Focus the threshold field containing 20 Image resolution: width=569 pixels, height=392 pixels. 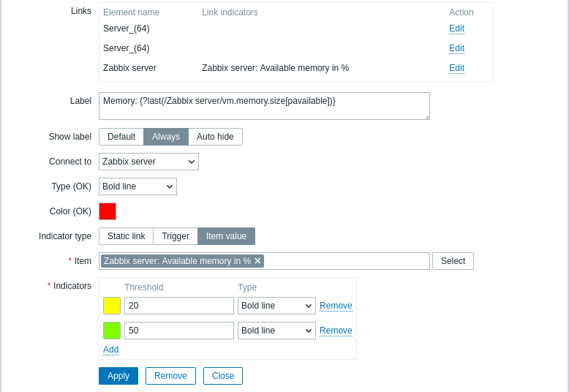click(x=179, y=306)
